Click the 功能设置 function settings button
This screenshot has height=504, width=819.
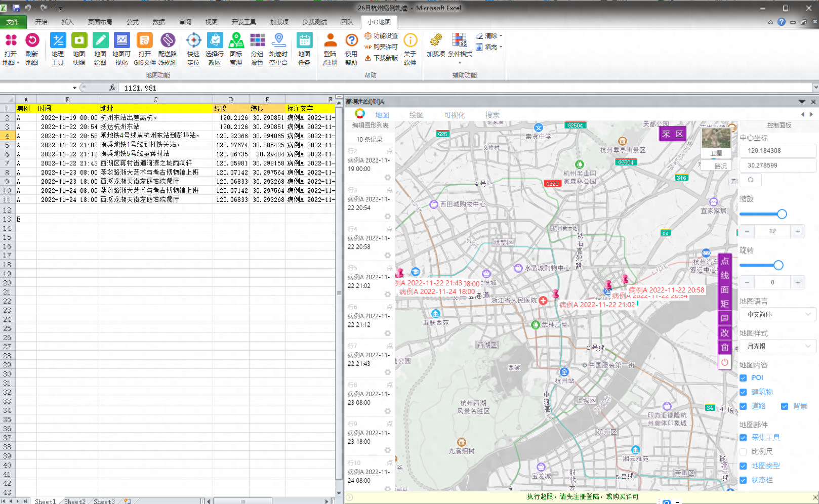tap(381, 36)
